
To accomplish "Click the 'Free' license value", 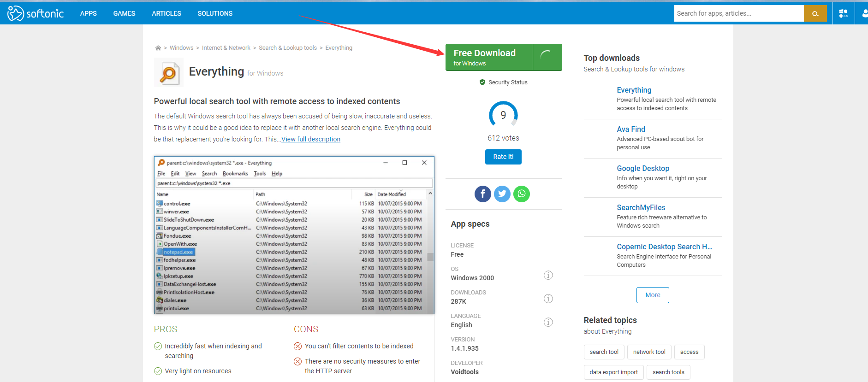I will (x=458, y=254).
